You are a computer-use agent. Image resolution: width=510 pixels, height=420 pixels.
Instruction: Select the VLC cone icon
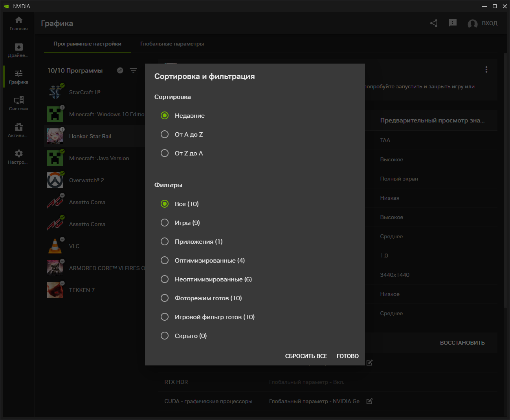click(55, 246)
